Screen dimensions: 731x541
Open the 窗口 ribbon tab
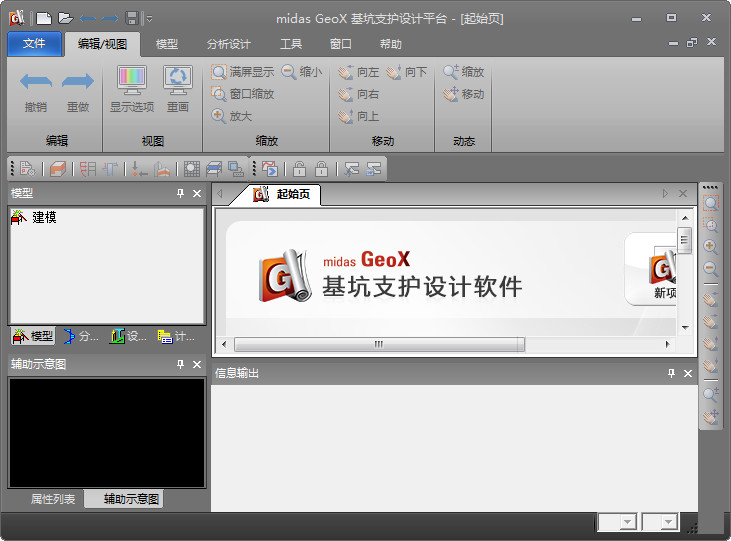click(x=340, y=44)
